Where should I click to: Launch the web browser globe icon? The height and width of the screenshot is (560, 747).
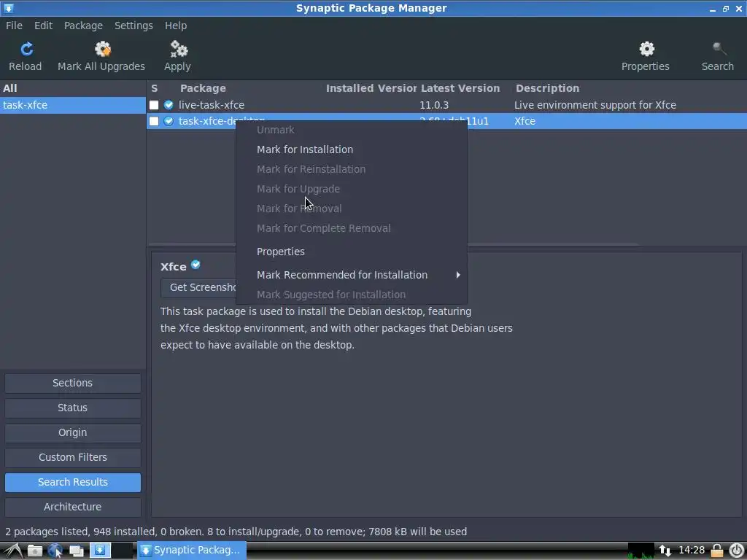(x=55, y=551)
